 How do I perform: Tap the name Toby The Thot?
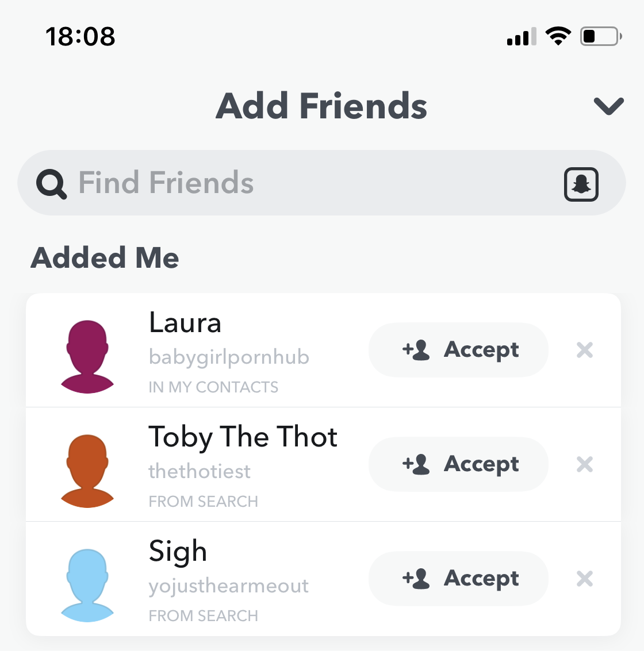(243, 437)
